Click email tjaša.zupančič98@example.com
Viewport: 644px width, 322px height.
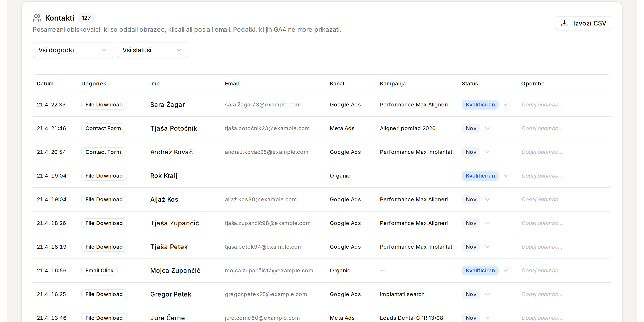(x=268, y=223)
